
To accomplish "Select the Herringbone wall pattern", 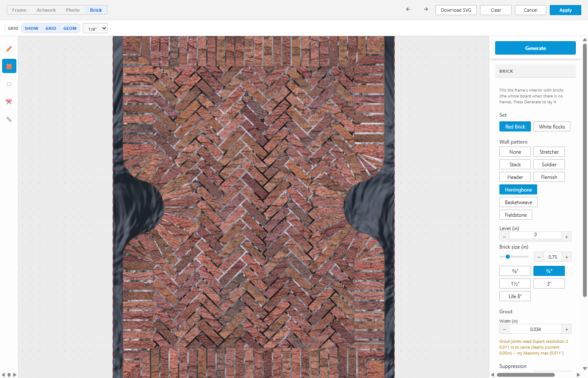I will click(x=518, y=189).
